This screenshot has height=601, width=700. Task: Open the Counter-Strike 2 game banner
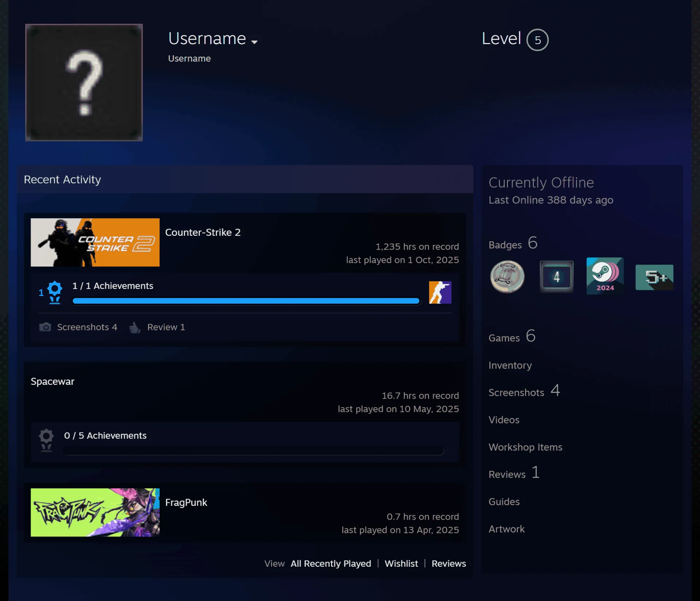(95, 242)
